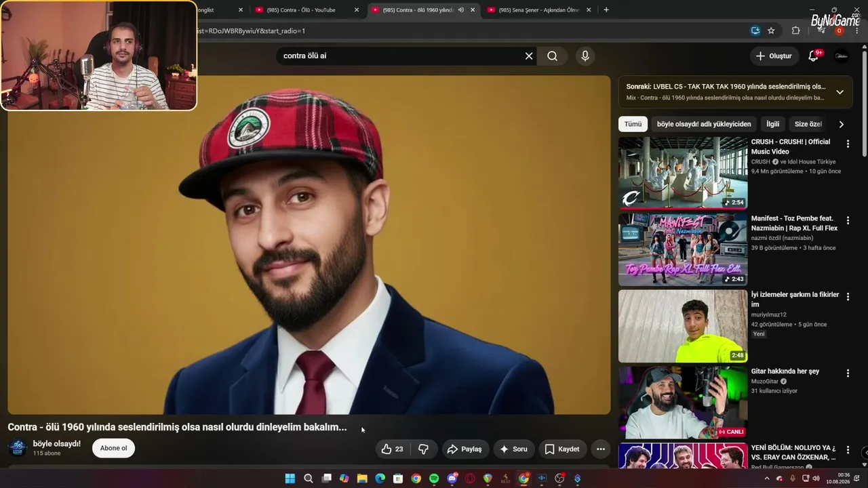
Task: Open options menu for CRUSH video
Action: tap(848, 144)
